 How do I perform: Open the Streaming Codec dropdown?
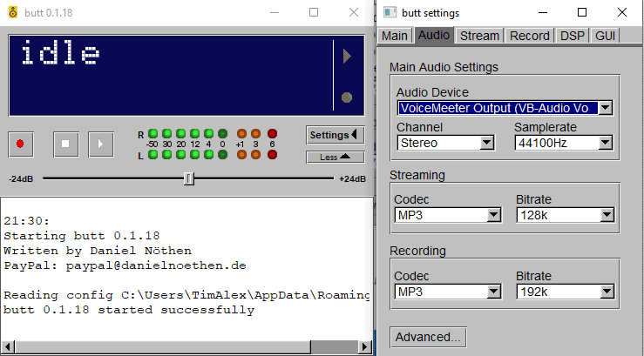(x=448, y=215)
